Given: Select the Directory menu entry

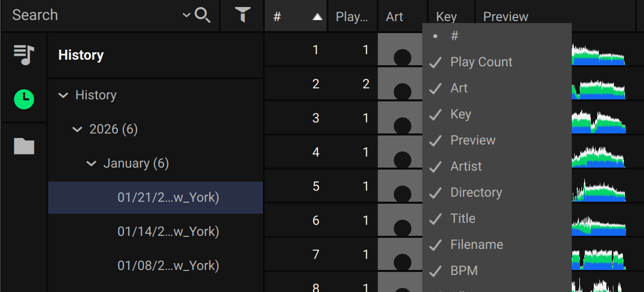Looking at the screenshot, I should coord(476,193).
